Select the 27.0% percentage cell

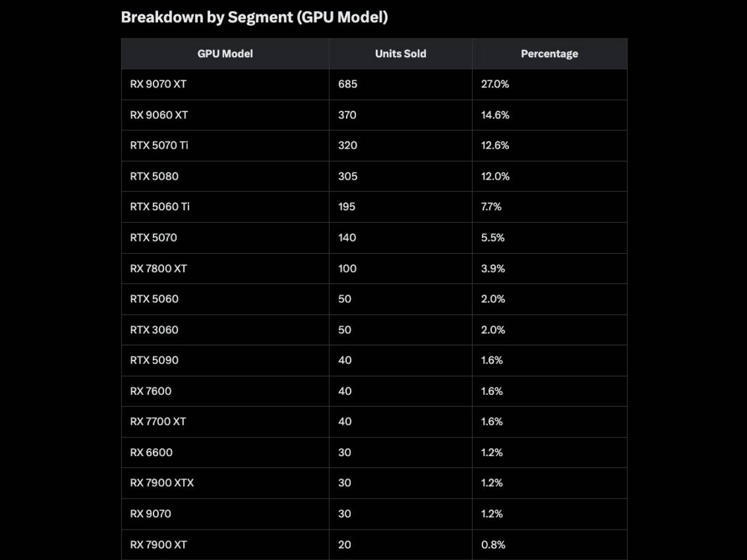click(x=495, y=84)
